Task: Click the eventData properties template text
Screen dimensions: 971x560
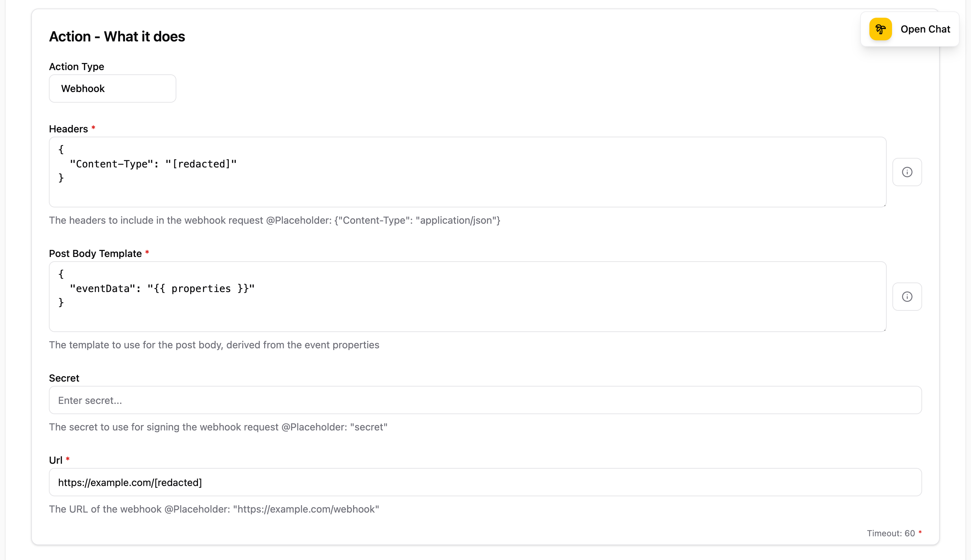Action: (161, 288)
